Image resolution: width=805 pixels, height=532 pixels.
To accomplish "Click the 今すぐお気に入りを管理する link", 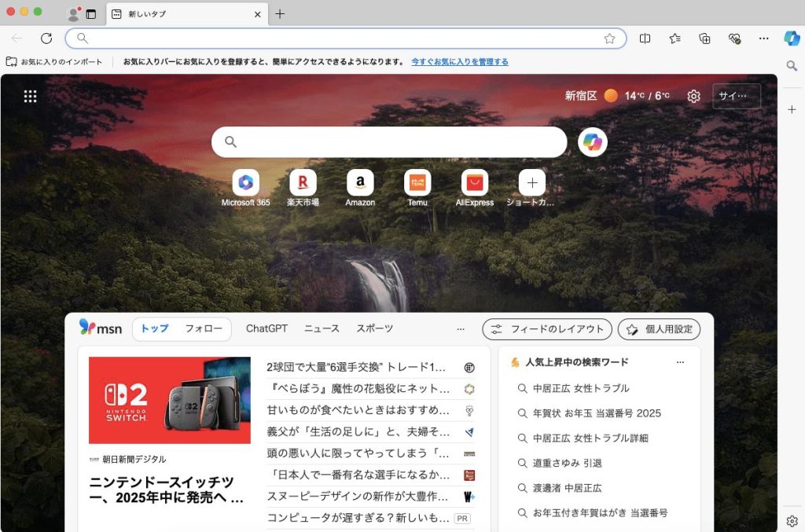I will (x=458, y=60).
